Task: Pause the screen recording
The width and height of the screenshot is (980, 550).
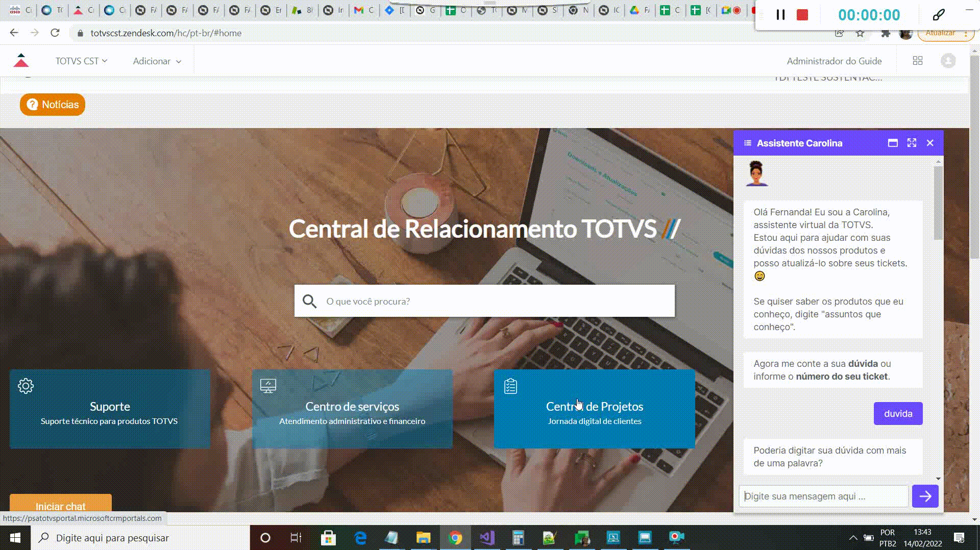Action: (x=780, y=15)
